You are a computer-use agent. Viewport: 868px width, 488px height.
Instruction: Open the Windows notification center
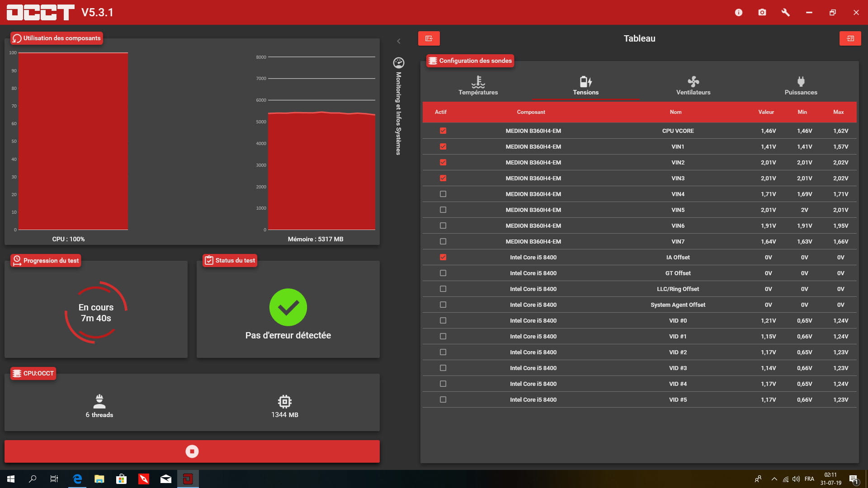(x=854, y=479)
